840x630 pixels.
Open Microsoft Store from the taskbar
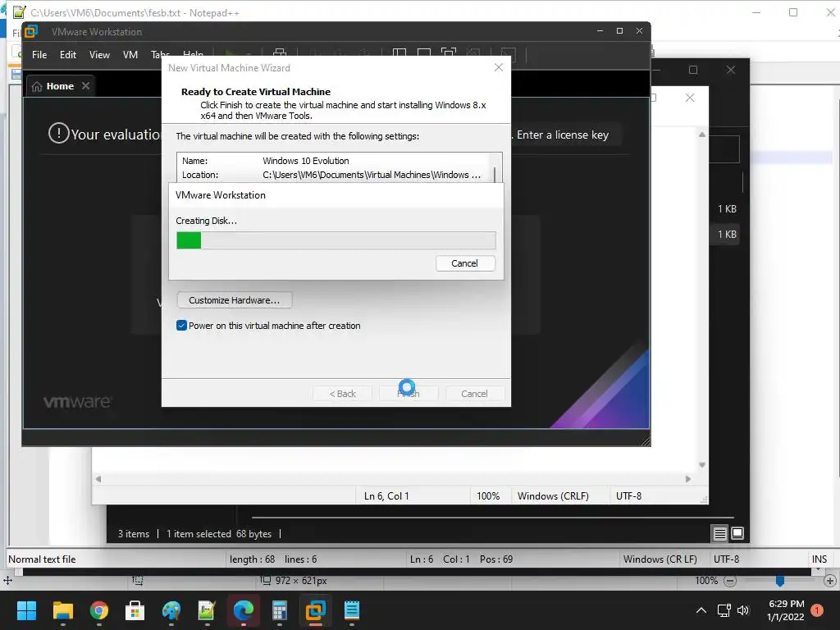[135, 610]
